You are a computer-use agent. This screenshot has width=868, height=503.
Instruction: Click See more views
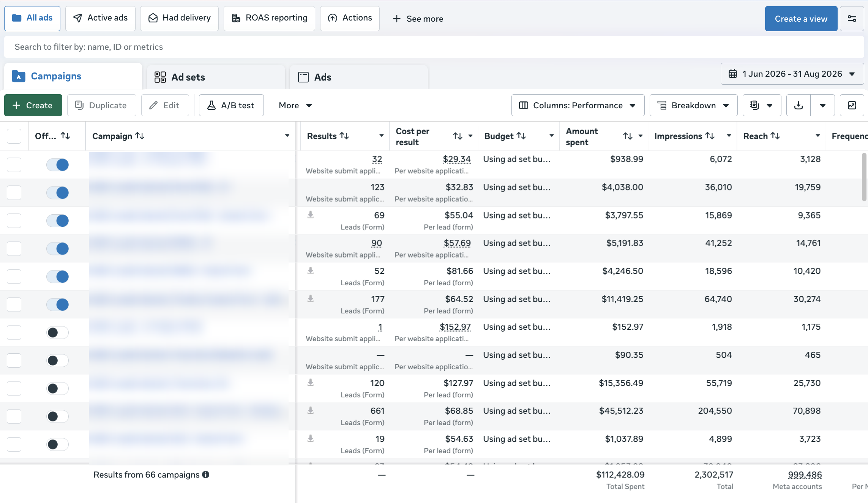[x=418, y=19]
